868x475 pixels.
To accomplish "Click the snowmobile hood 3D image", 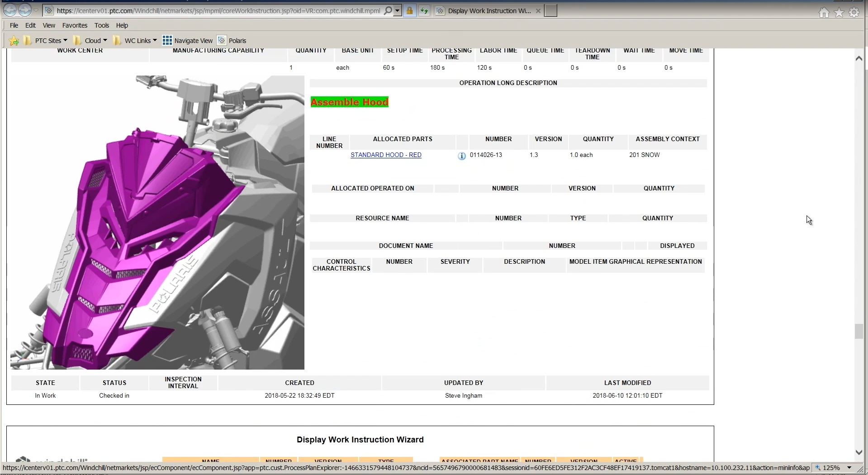I will 157,222.
